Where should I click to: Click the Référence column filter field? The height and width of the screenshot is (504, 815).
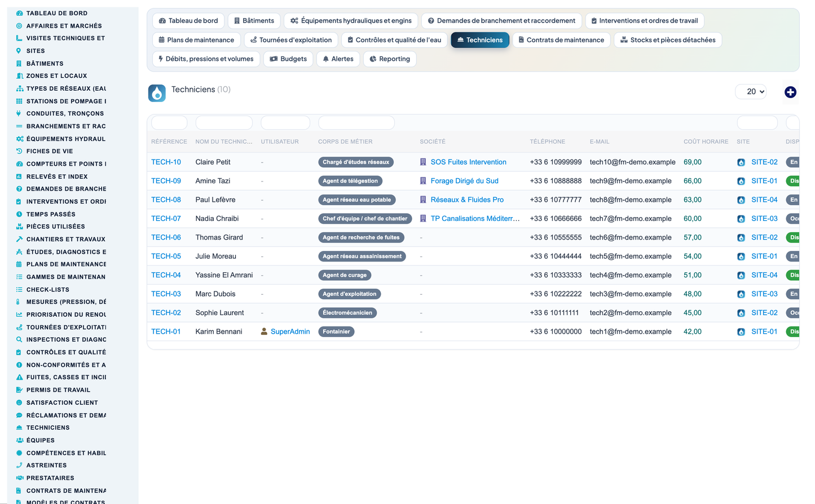(169, 122)
